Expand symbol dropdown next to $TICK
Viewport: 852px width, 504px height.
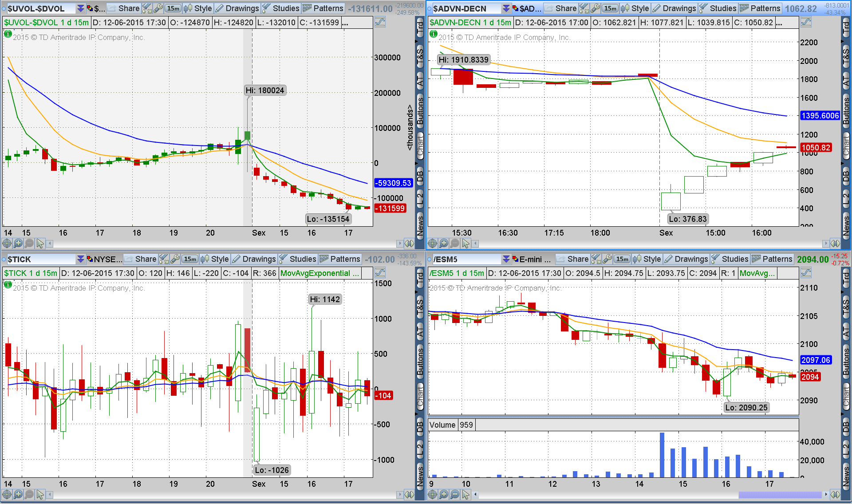pyautogui.click(x=80, y=259)
